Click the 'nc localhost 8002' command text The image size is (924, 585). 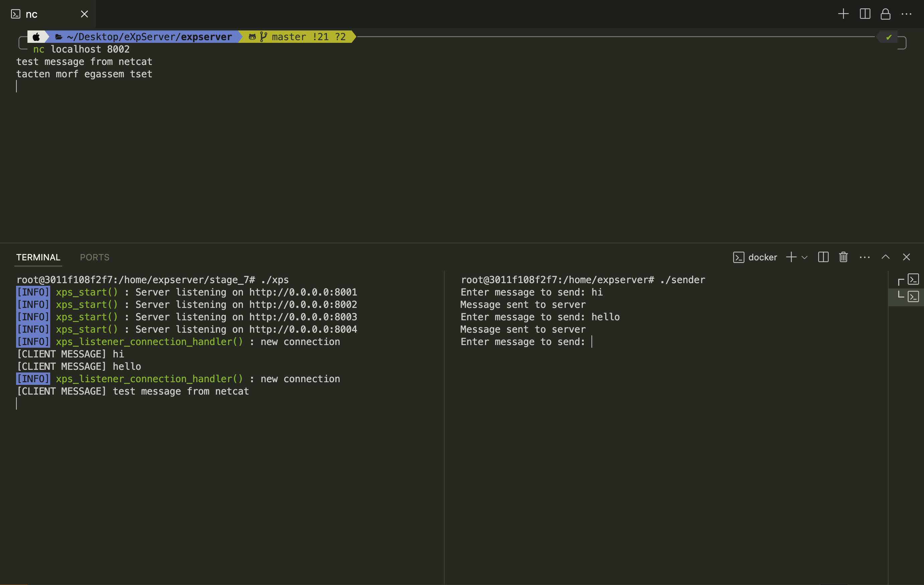click(81, 49)
